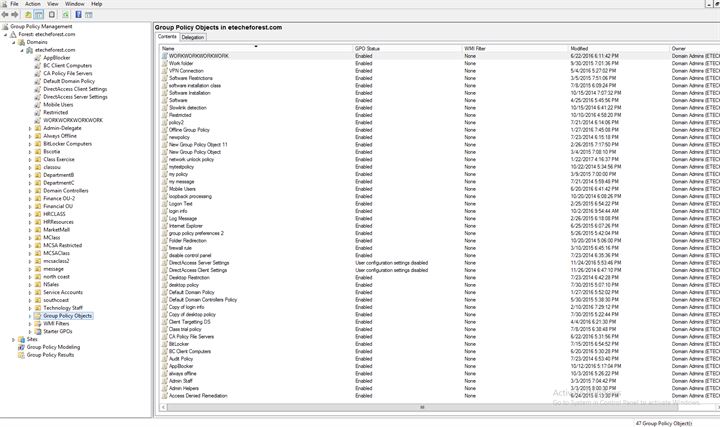Viewport: 720px width, 427px height.
Task: Select the MarketMall OU in tree
Action: pyautogui.click(x=56, y=230)
